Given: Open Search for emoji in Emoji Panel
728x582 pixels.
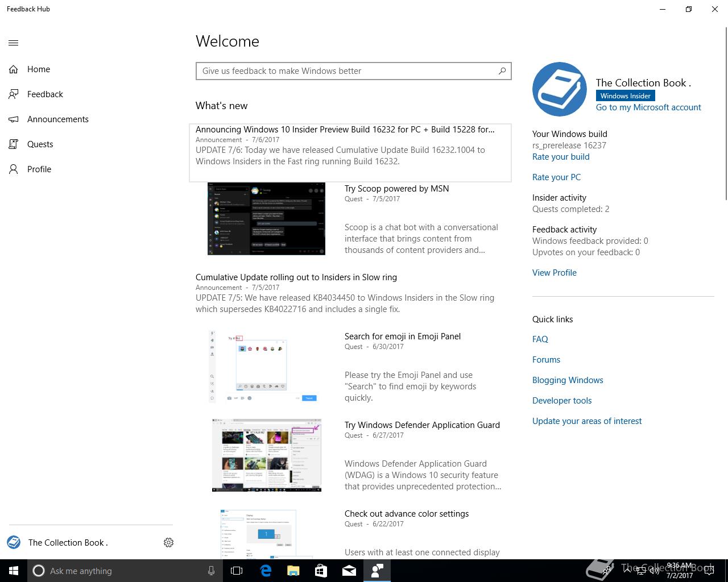Looking at the screenshot, I should click(403, 336).
